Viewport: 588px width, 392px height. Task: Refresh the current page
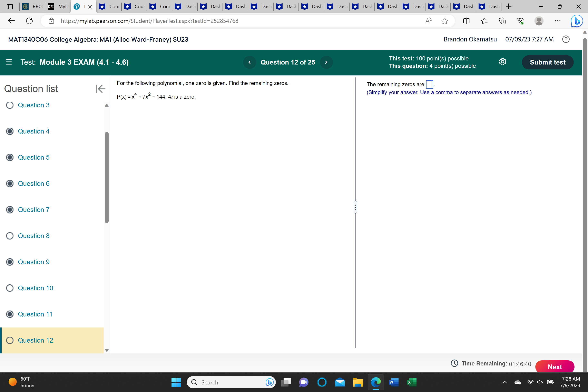(x=29, y=21)
